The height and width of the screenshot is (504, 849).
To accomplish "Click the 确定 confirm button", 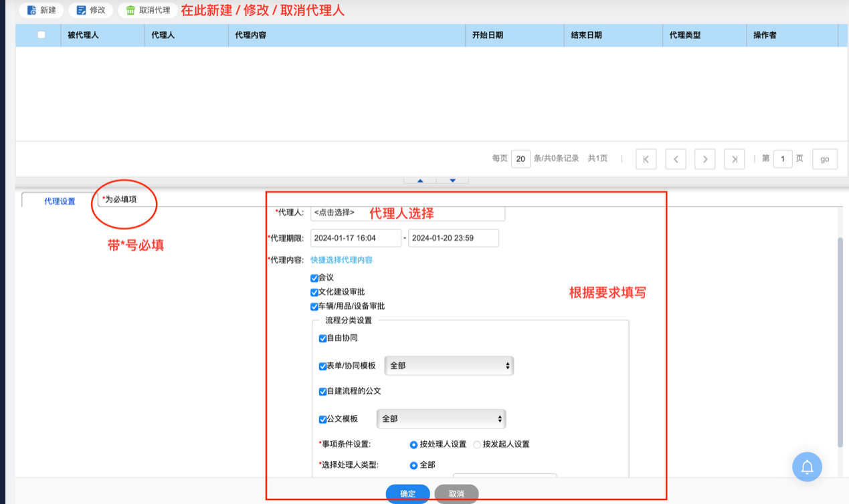I will coord(407,493).
